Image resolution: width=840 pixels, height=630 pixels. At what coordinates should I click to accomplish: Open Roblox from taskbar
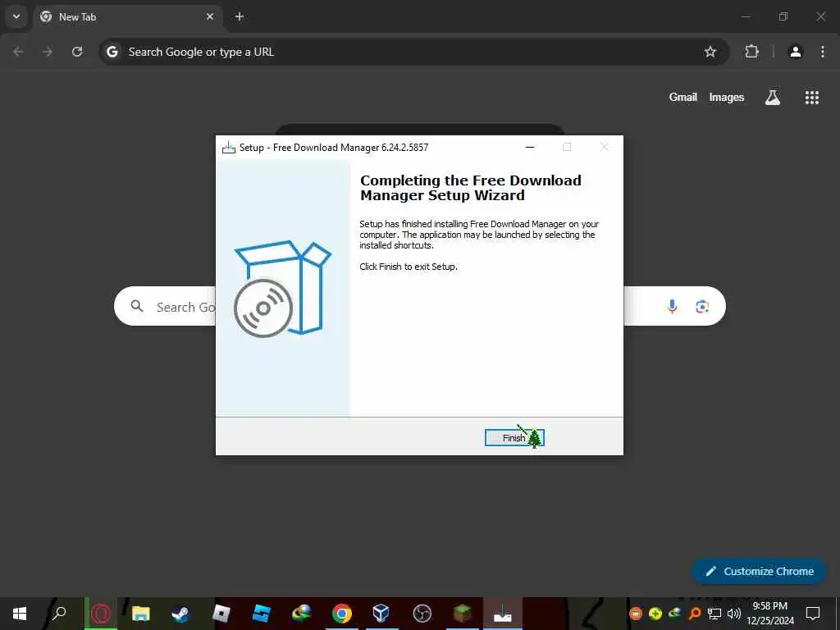point(221,614)
